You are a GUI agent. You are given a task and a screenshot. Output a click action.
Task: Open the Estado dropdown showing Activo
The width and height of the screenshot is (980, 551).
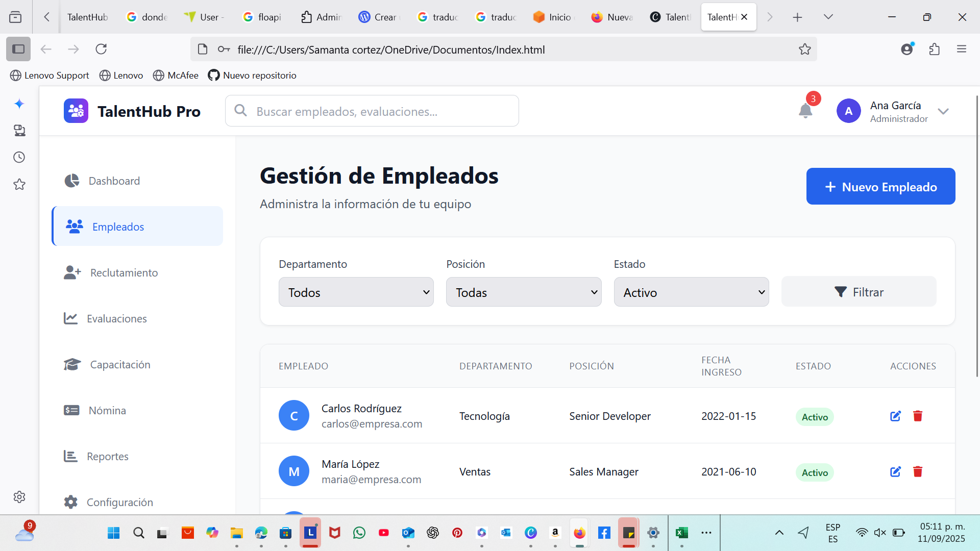tap(691, 292)
